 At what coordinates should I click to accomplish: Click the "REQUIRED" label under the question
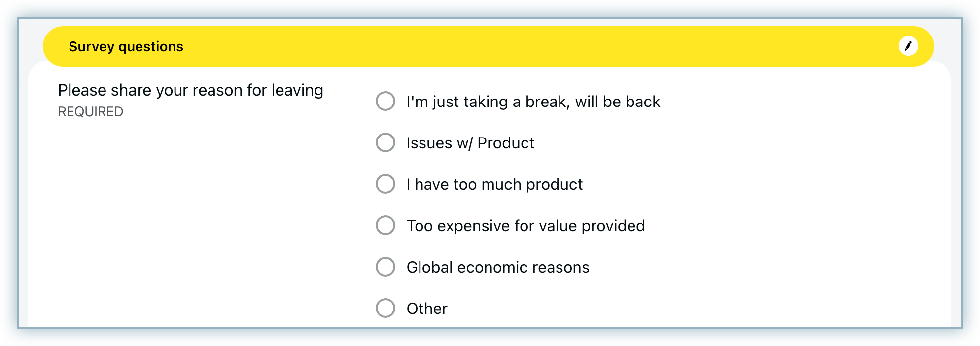(91, 112)
